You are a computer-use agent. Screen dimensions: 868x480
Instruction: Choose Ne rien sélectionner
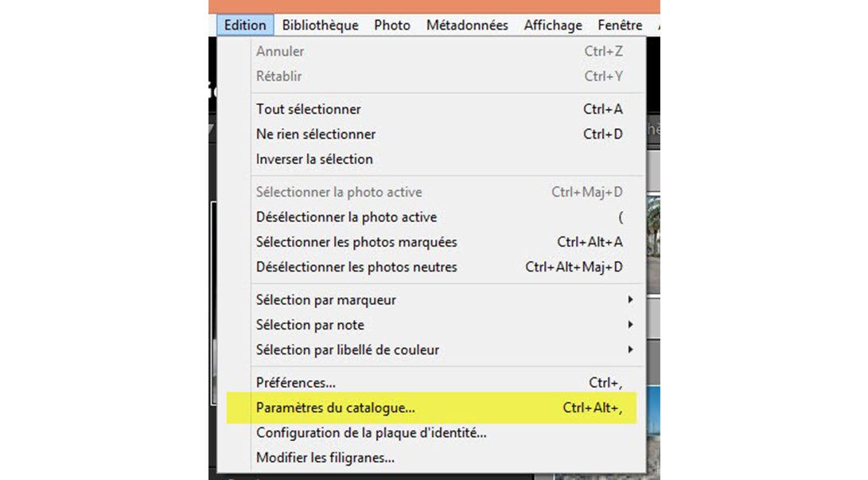pyautogui.click(x=316, y=134)
